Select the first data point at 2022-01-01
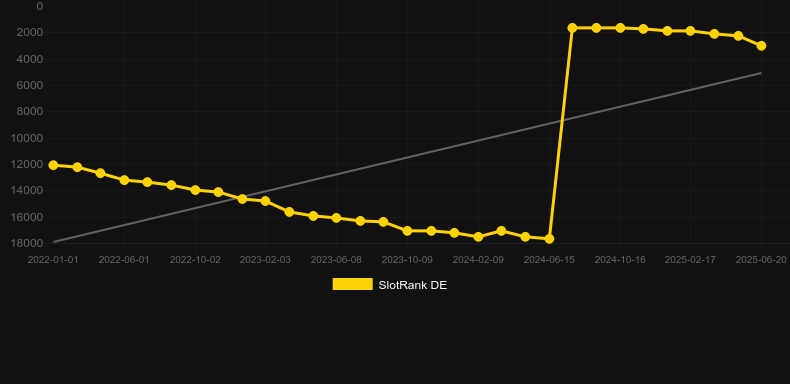This screenshot has width=790, height=384. (53, 165)
